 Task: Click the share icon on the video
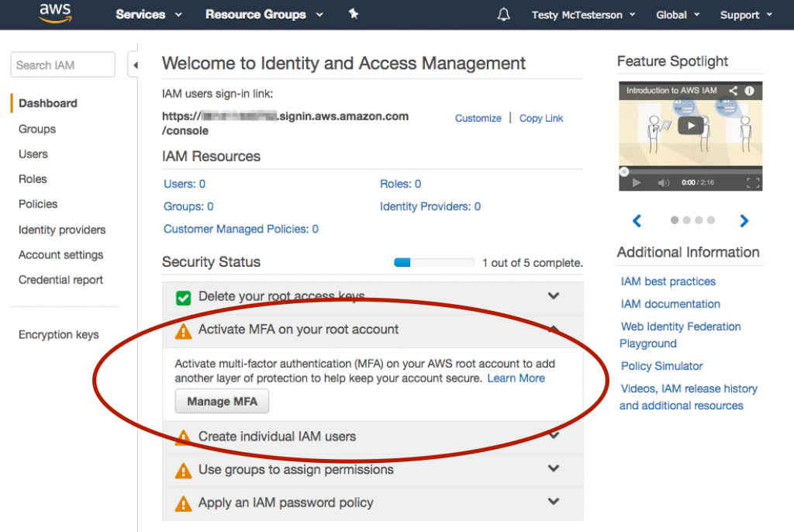click(x=734, y=91)
